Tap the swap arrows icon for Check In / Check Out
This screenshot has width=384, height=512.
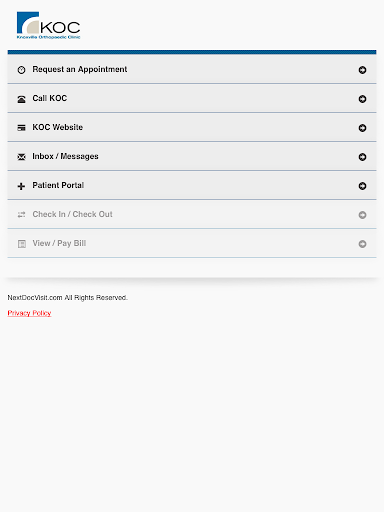pyautogui.click(x=21, y=215)
